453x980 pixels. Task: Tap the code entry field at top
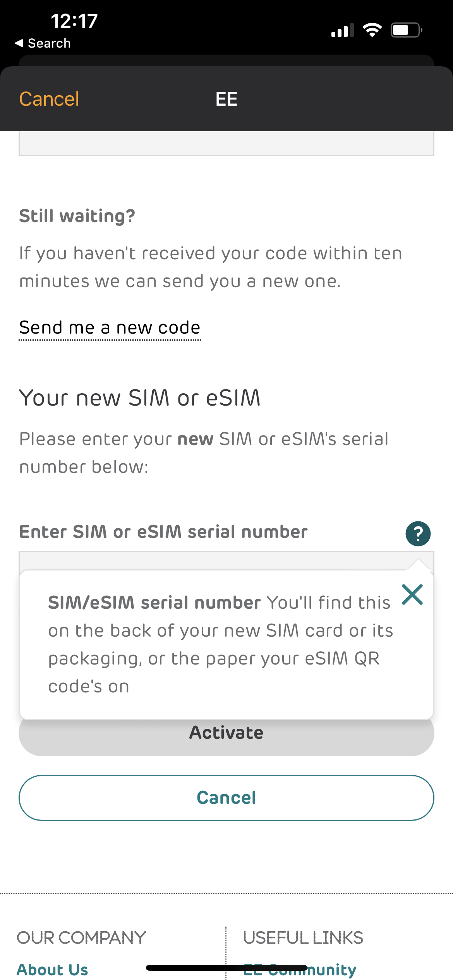[226, 144]
